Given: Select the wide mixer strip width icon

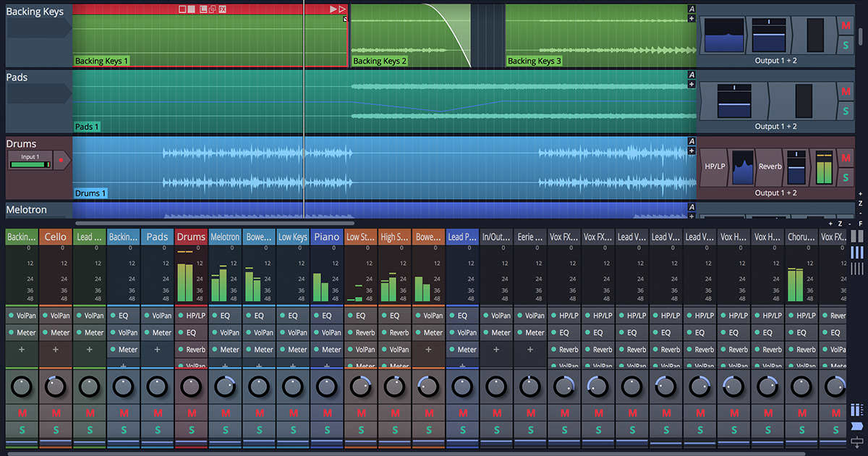Looking at the screenshot, I should pos(856,236).
